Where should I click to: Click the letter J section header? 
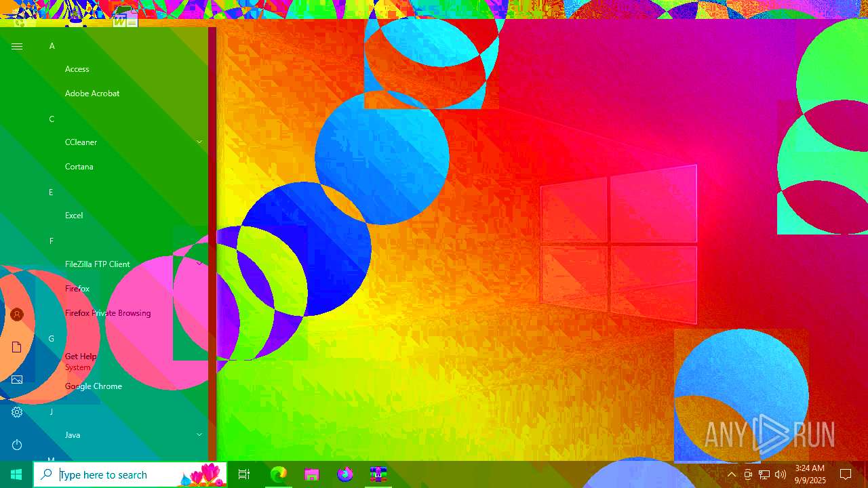click(51, 412)
